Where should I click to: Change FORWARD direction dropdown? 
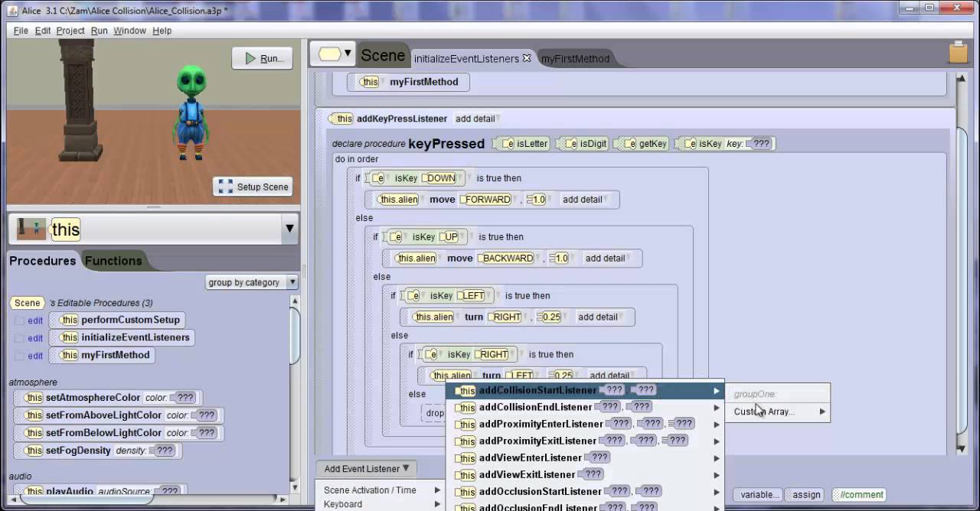(488, 200)
